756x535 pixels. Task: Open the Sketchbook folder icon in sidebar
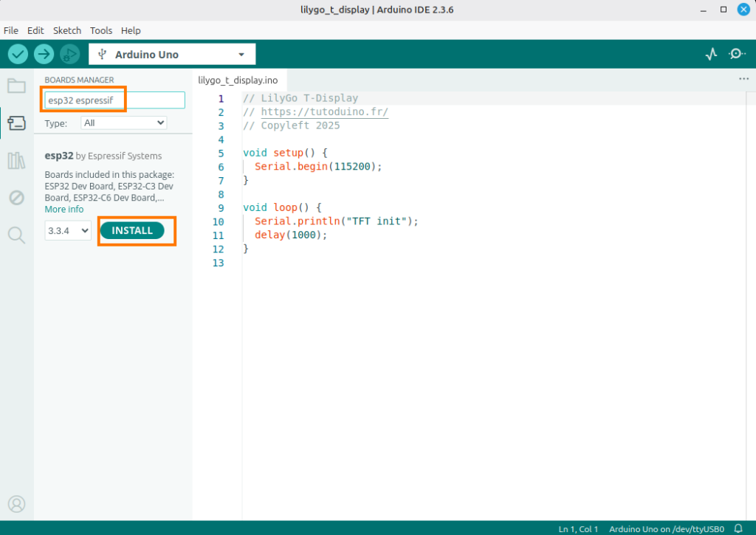point(16,86)
